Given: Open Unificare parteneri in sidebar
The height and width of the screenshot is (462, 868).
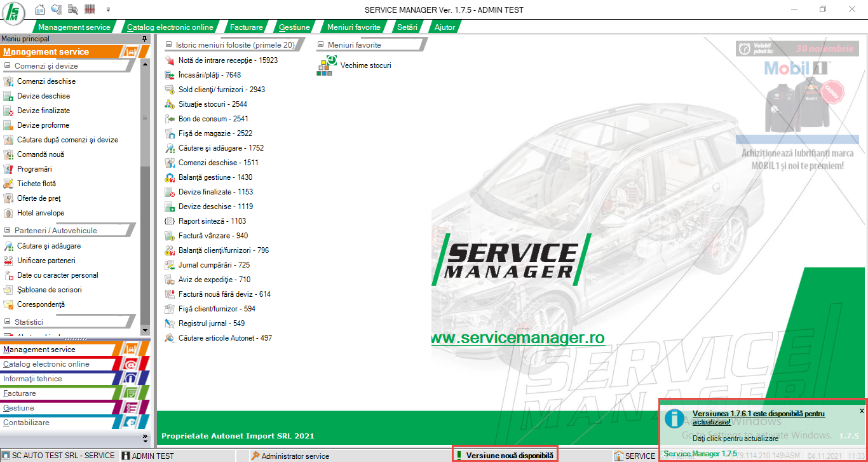Looking at the screenshot, I should point(46,261).
